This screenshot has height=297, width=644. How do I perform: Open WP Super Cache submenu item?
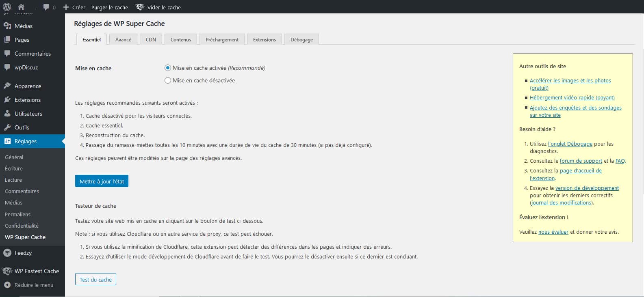[x=25, y=237]
